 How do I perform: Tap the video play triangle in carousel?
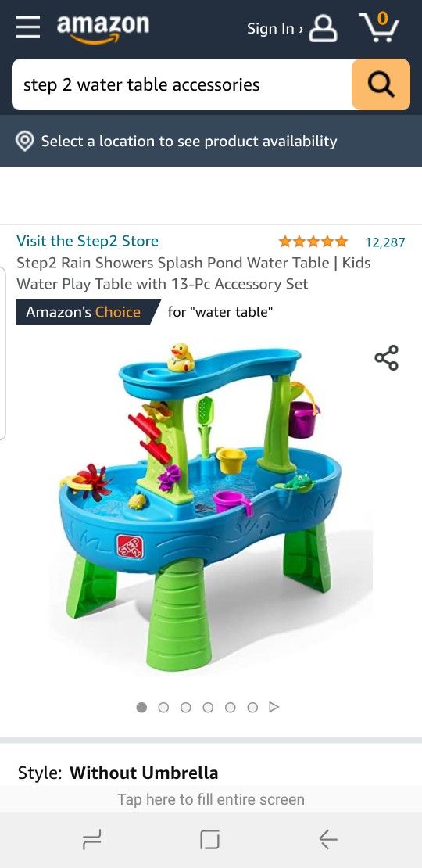coord(274,707)
